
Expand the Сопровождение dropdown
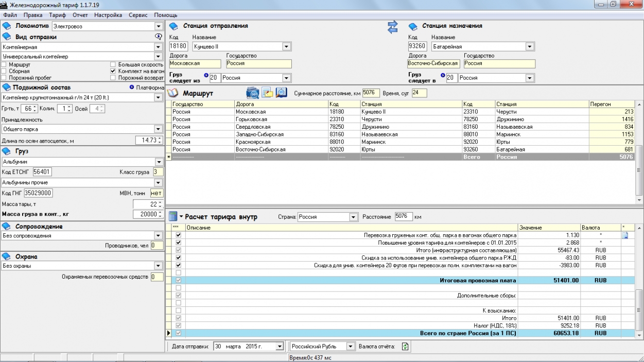point(158,236)
